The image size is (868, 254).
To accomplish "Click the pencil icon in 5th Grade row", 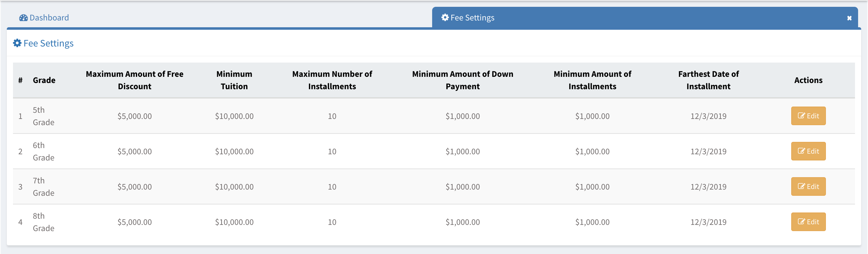I will pyautogui.click(x=801, y=116).
